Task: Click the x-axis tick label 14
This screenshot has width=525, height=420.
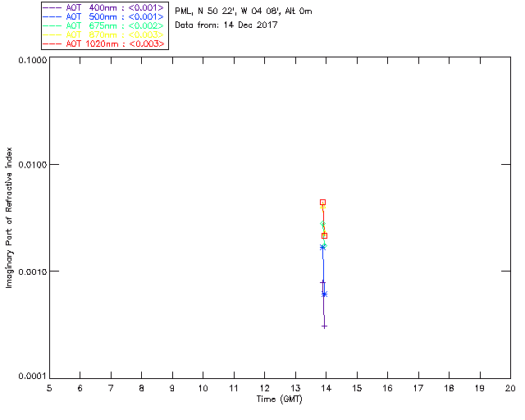Action: (x=326, y=389)
